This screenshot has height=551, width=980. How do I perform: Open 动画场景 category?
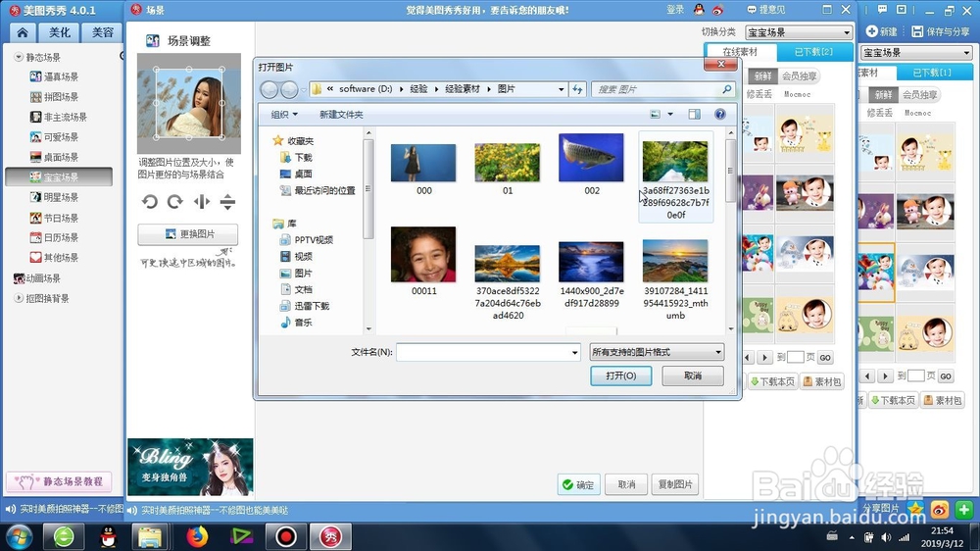(x=37, y=278)
